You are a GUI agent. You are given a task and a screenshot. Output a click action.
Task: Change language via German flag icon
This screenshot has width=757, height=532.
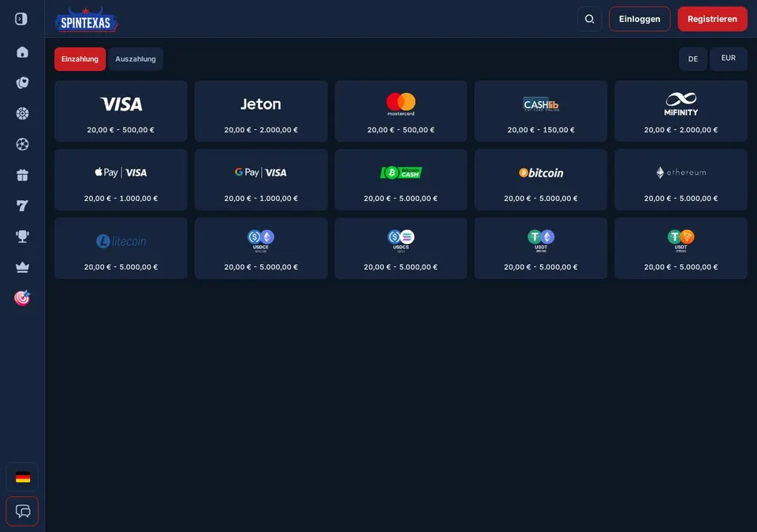click(22, 478)
